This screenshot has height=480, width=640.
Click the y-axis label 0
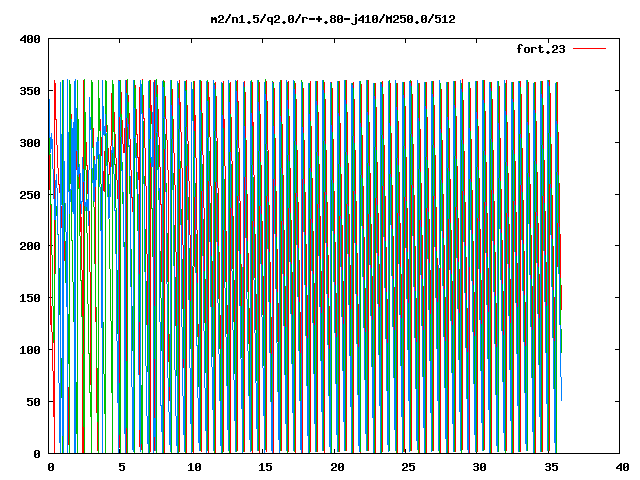tap(37, 453)
